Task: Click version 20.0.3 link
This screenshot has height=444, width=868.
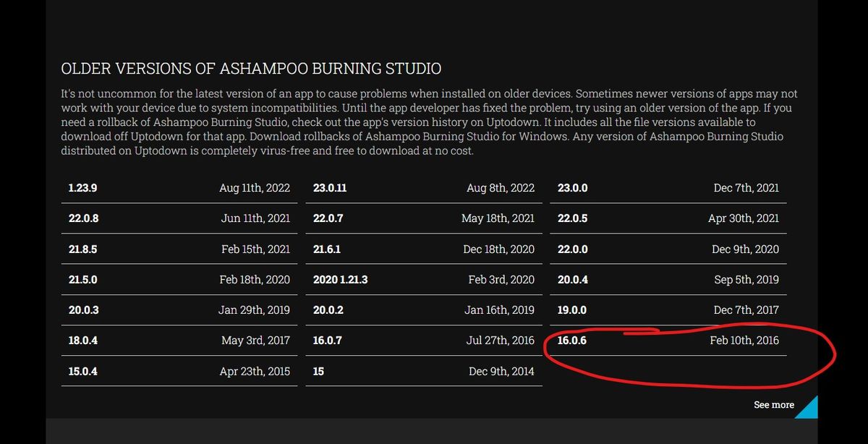Action: coord(83,310)
